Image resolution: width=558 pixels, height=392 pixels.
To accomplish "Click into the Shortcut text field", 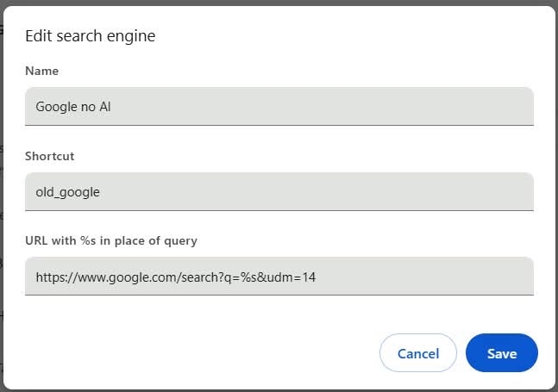I will click(x=279, y=192).
